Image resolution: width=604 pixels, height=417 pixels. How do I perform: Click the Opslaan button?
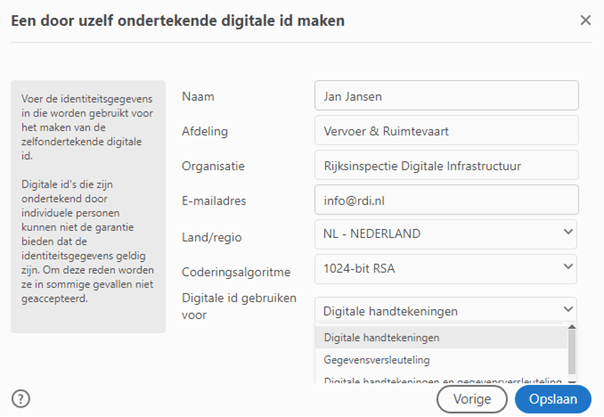(553, 399)
